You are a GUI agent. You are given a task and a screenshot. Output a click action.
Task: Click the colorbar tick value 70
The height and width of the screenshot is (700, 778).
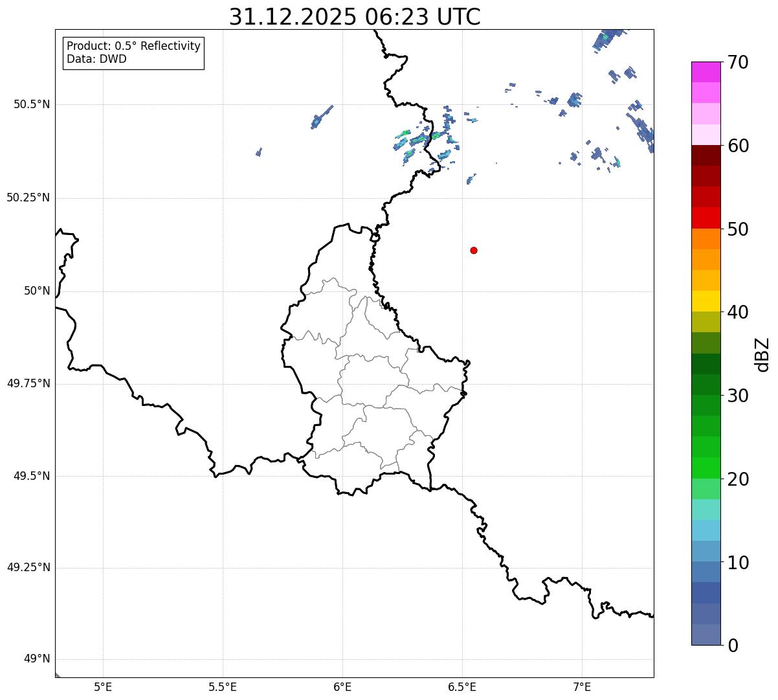coord(738,62)
